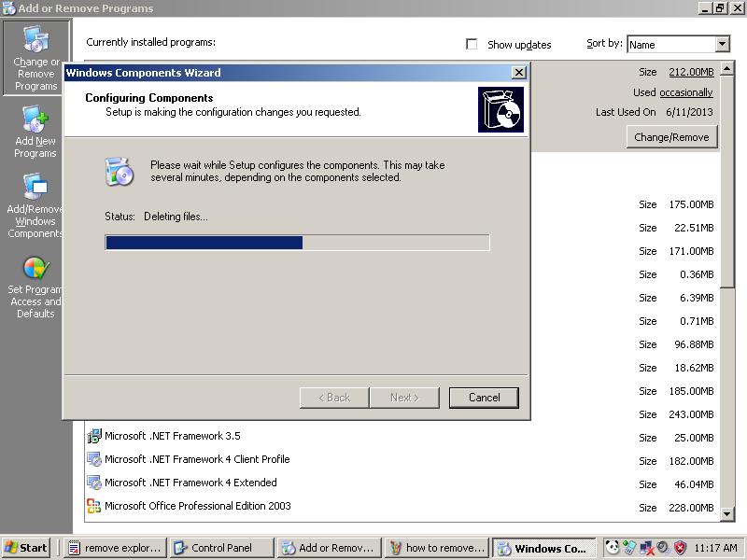Close the Windows Components Wizard dialog

518,73
